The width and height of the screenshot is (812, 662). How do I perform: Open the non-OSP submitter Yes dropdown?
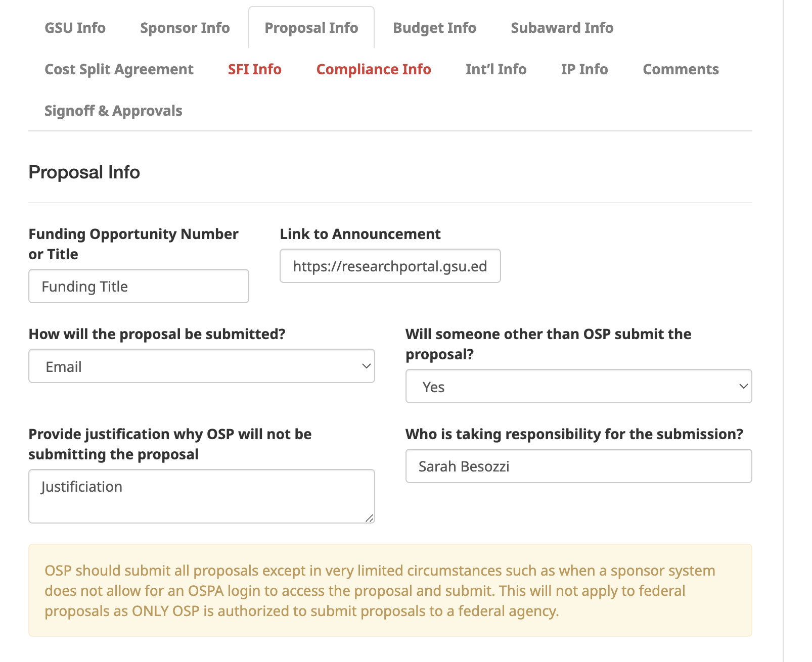click(578, 387)
